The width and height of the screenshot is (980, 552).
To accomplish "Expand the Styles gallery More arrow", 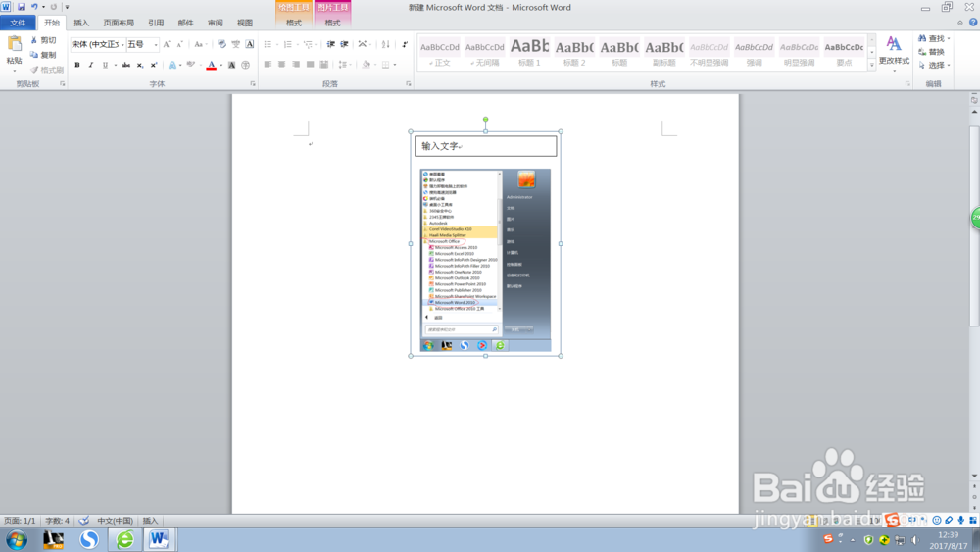I will pyautogui.click(x=872, y=65).
